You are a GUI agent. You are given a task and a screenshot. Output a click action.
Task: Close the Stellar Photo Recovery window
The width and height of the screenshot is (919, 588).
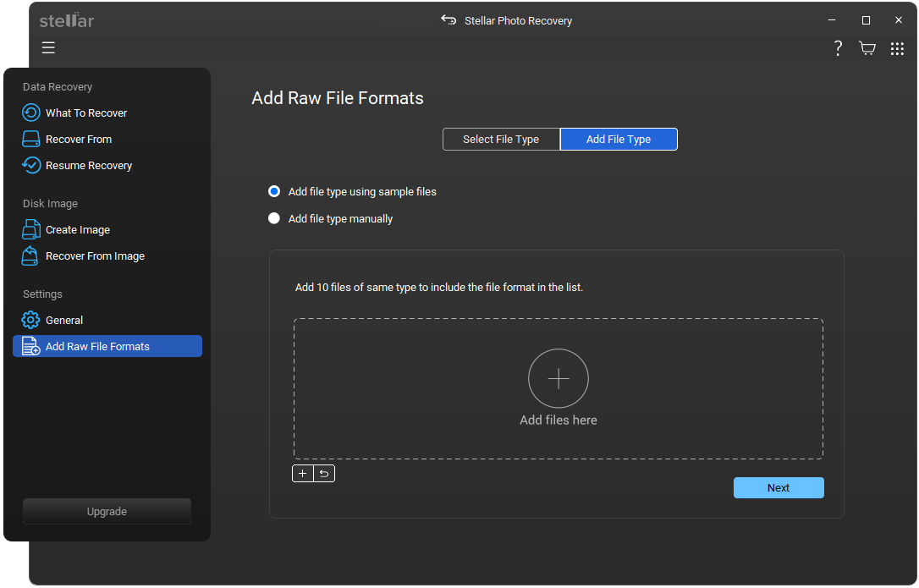898,20
